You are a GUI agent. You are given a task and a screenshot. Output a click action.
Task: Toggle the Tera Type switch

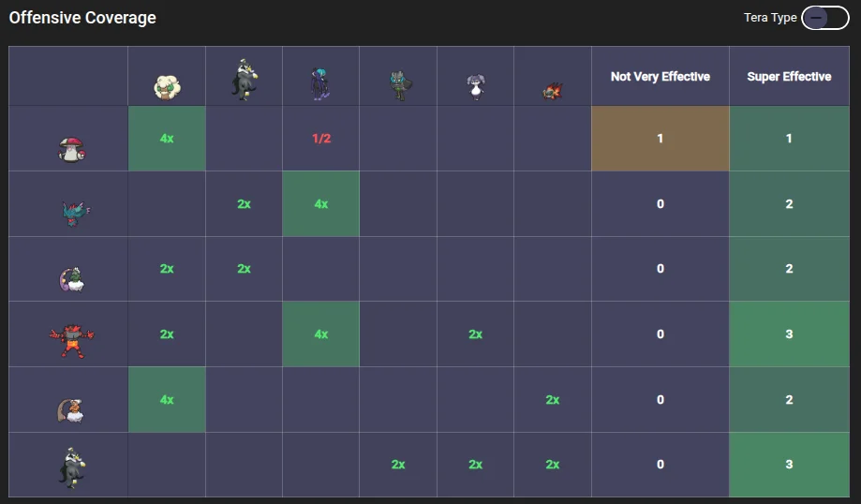point(824,18)
